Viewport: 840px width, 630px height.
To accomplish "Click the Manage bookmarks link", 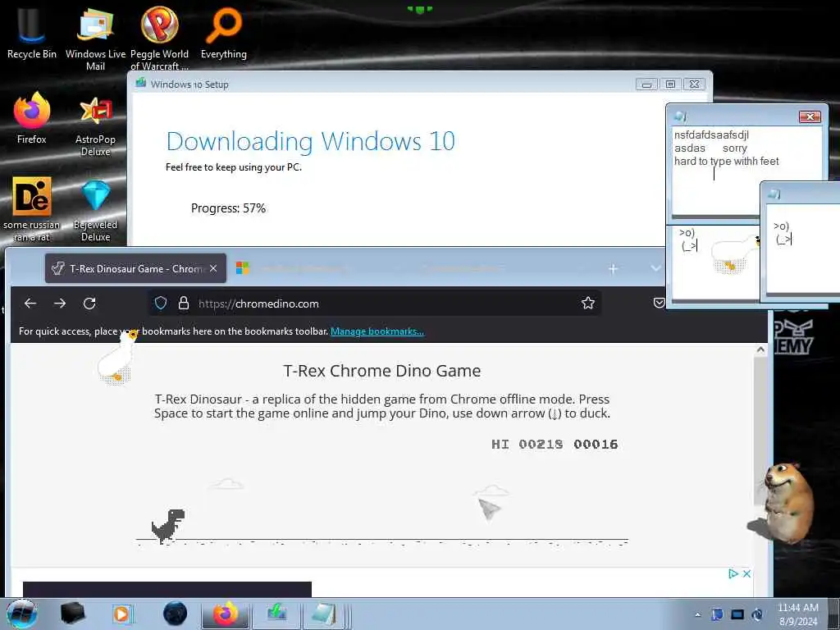I will (x=377, y=331).
